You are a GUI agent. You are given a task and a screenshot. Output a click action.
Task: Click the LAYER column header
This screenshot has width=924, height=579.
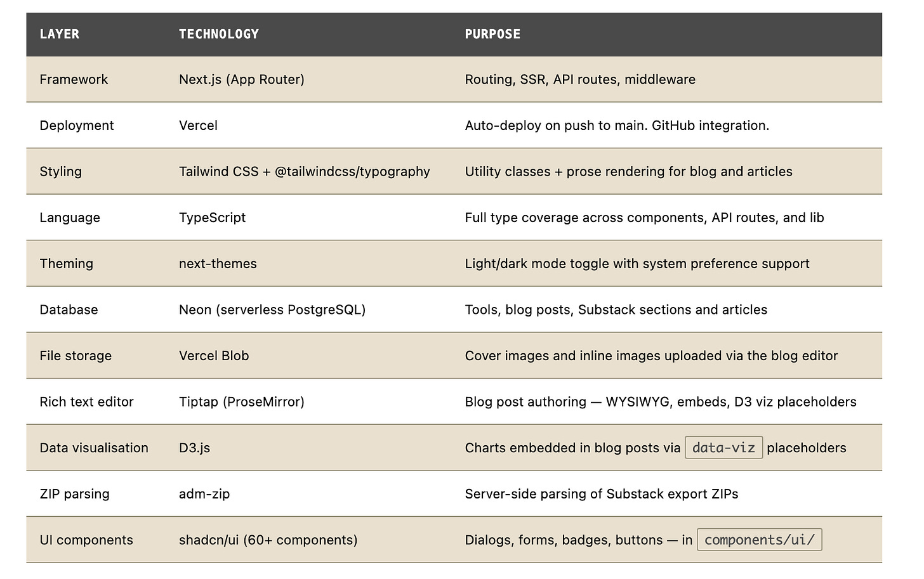pos(59,34)
